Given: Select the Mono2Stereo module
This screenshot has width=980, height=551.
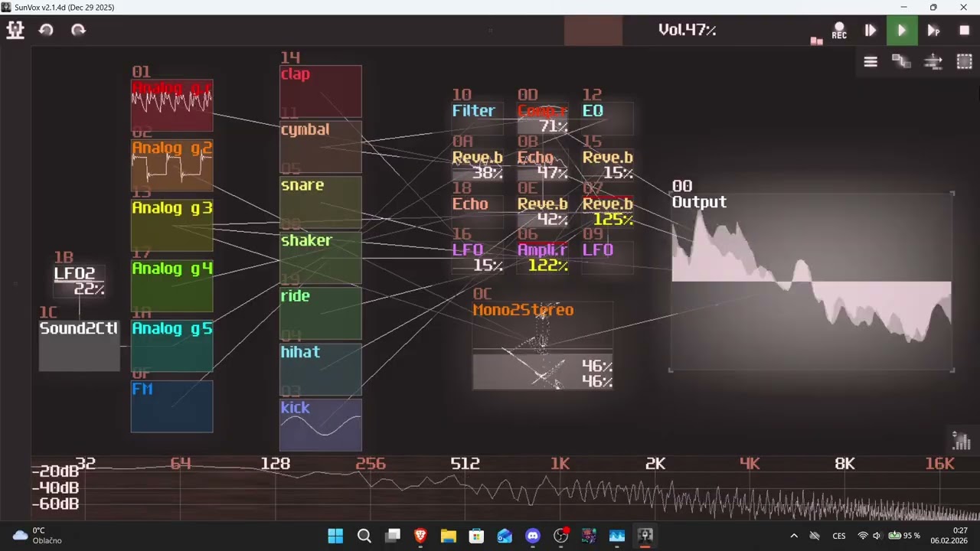Looking at the screenshot, I should pyautogui.click(x=543, y=345).
